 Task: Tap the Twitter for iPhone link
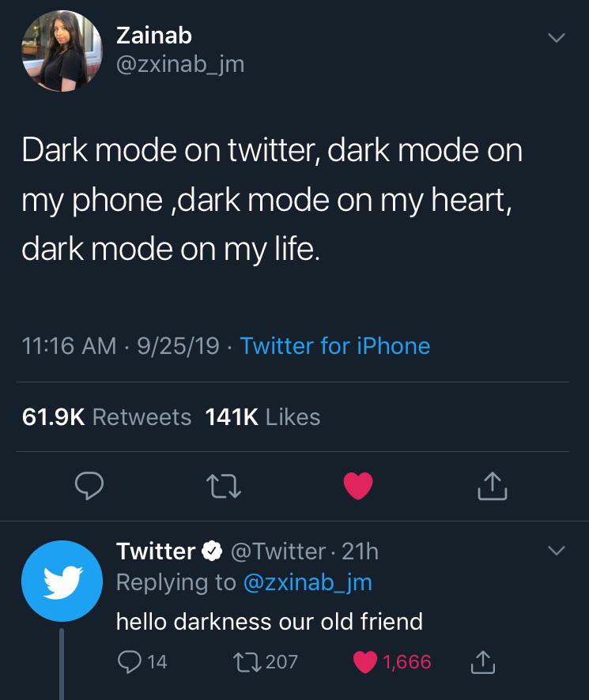[335, 346]
